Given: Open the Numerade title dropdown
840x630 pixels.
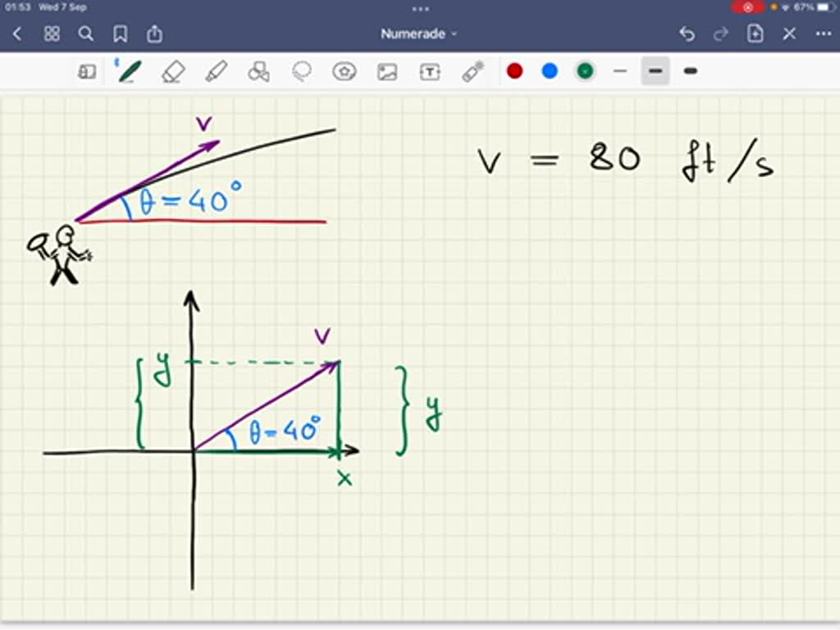Looking at the screenshot, I should pyautogui.click(x=417, y=34).
